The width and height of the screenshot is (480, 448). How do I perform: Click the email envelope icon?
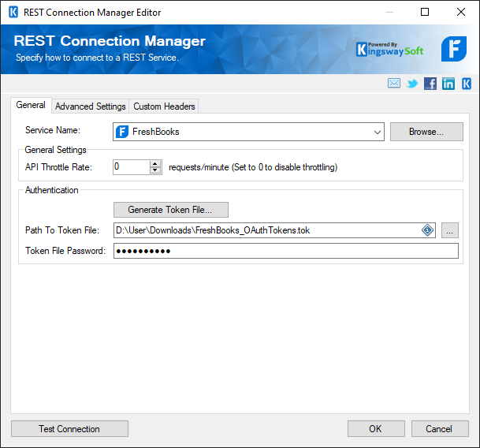coord(393,83)
